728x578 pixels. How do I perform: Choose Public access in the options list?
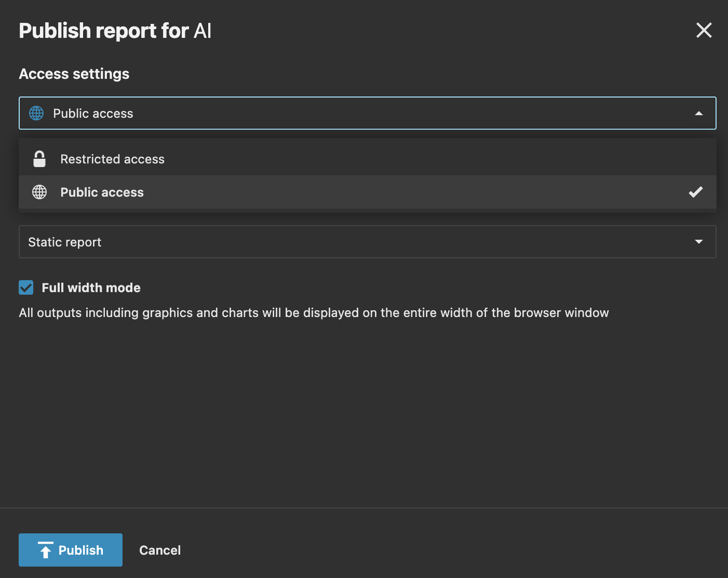(102, 192)
